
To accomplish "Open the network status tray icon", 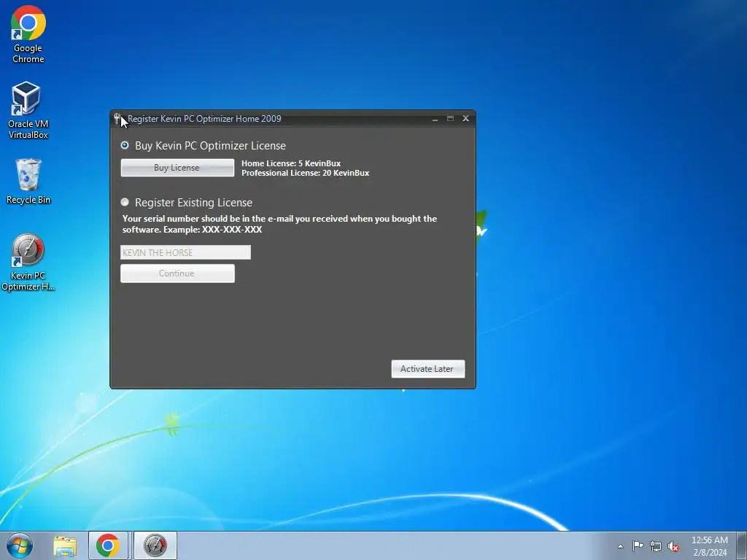I will pyautogui.click(x=656, y=546).
